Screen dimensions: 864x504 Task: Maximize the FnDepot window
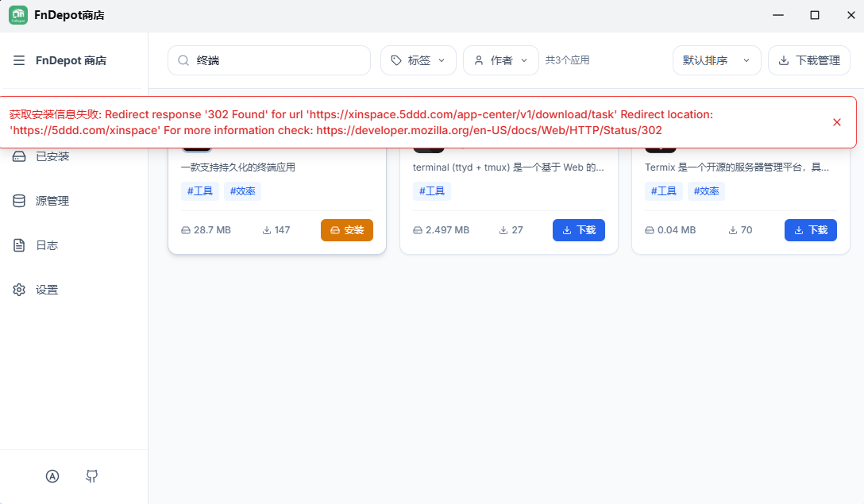tap(815, 15)
